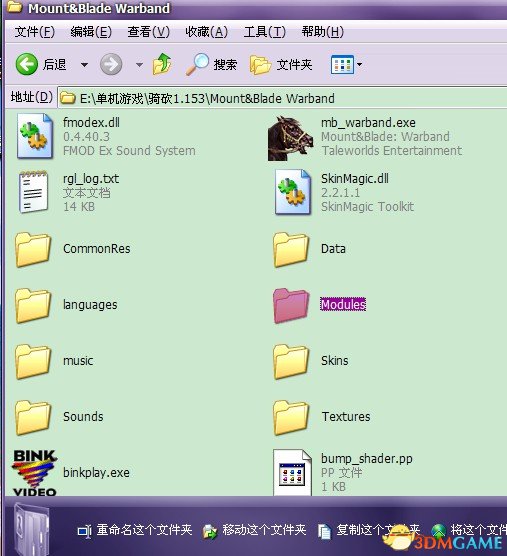Click the 搜索 search button label
507x556 pixels.
[x=225, y=65]
